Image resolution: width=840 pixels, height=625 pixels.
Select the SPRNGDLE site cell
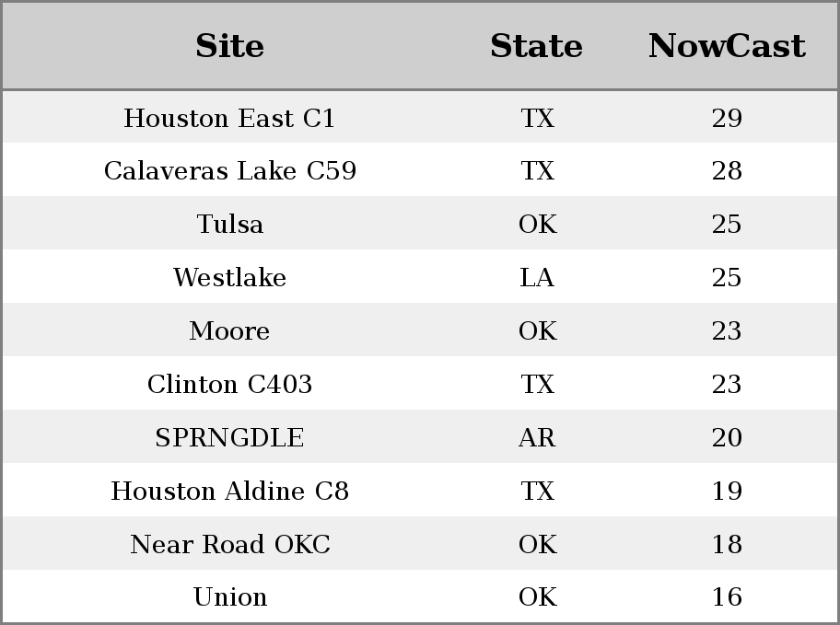point(230,437)
